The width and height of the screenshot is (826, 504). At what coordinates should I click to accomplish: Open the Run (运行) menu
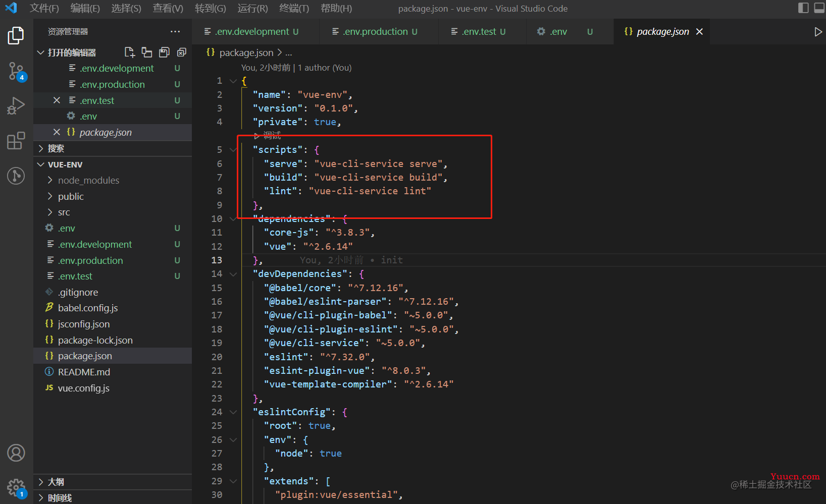tap(253, 8)
